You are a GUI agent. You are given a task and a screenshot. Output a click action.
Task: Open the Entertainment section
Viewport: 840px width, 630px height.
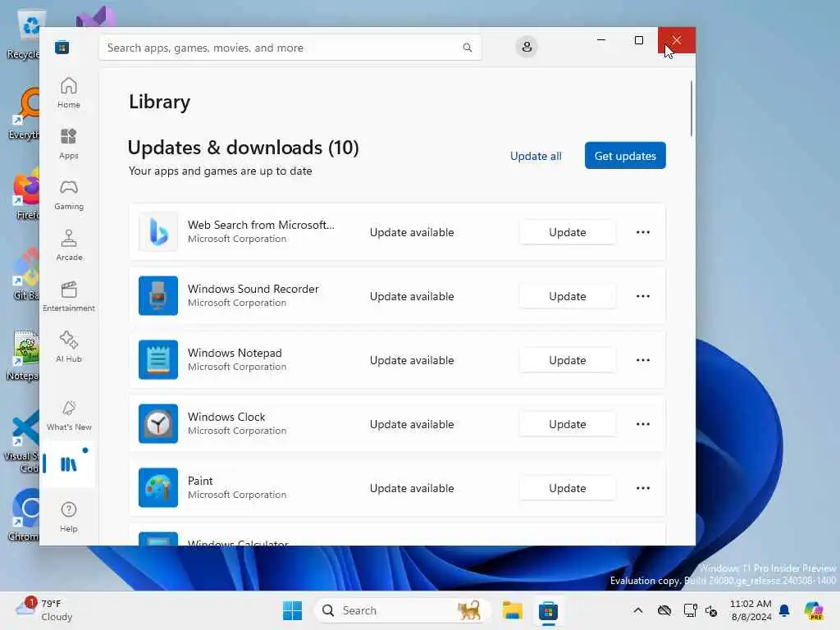pyautogui.click(x=69, y=296)
